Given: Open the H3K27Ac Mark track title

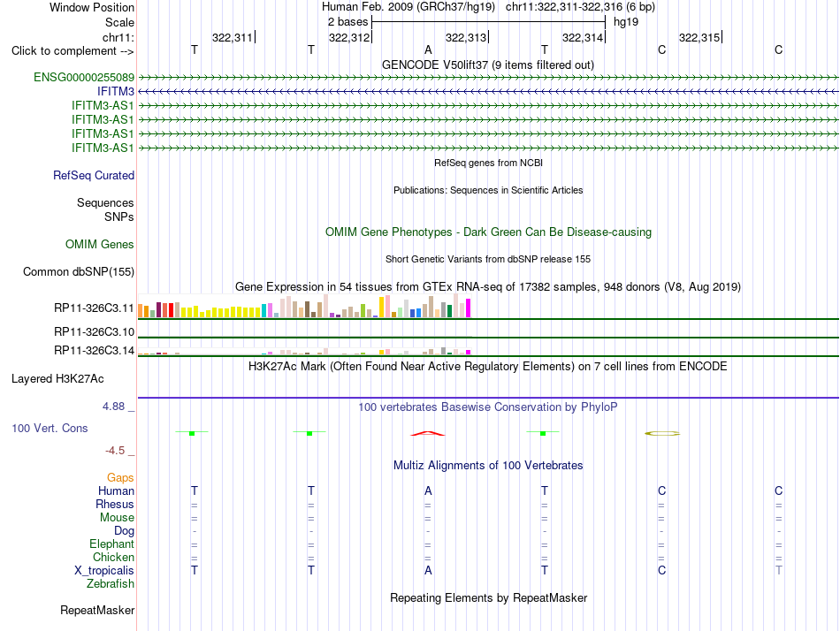Looking at the screenshot, I should coord(487,367).
